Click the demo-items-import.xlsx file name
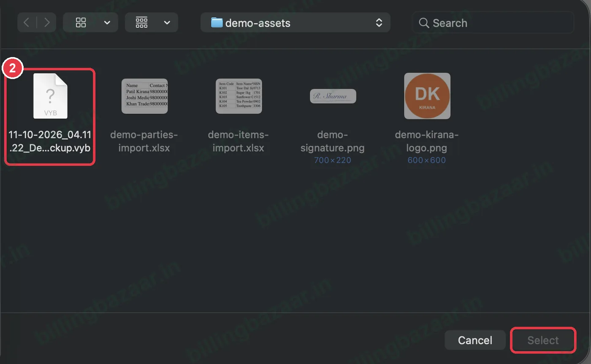 tap(239, 141)
